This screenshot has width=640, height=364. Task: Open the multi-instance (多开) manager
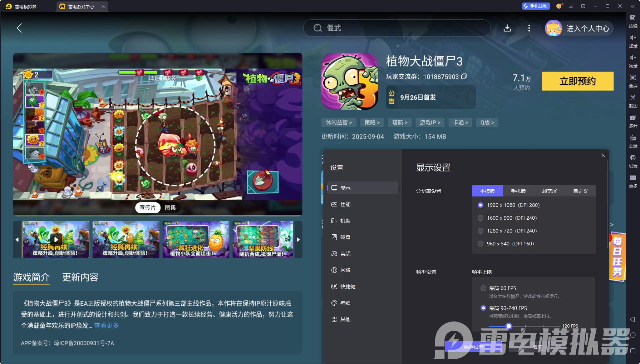[633, 121]
